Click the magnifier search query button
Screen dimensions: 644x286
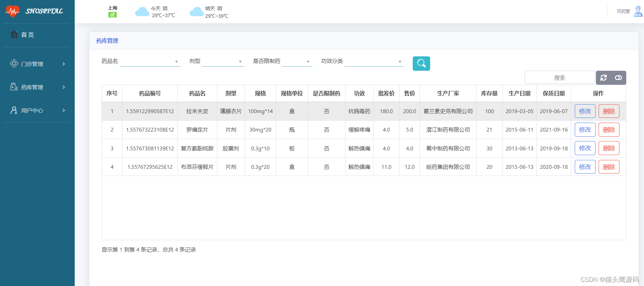pos(421,64)
